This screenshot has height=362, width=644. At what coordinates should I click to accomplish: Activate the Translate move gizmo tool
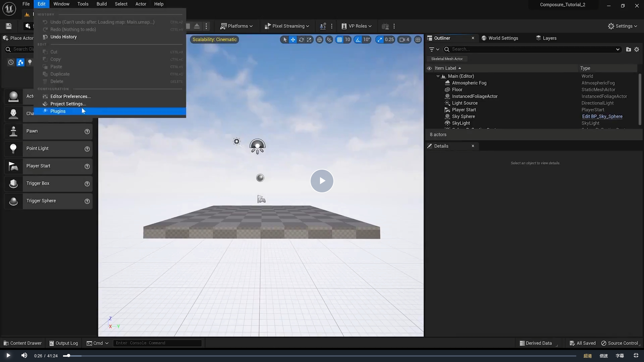pyautogui.click(x=293, y=40)
